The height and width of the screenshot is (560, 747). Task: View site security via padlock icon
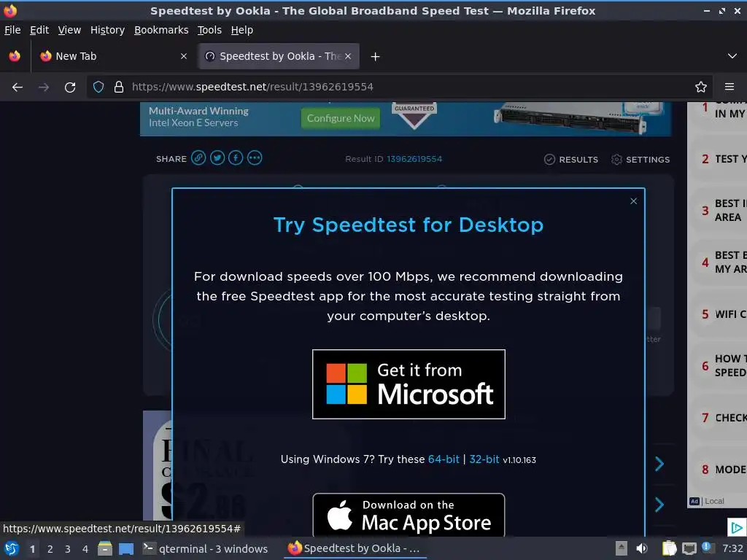119,87
